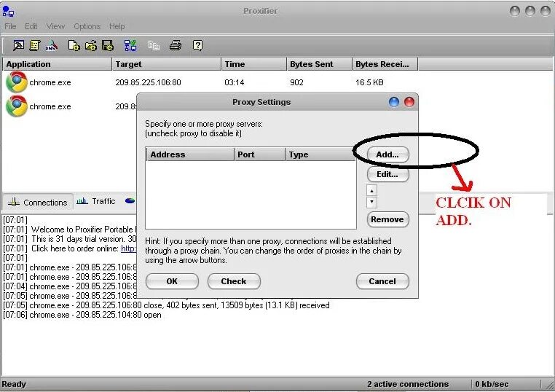Click the empty proxy list area
555x392 pixels.
(251, 195)
